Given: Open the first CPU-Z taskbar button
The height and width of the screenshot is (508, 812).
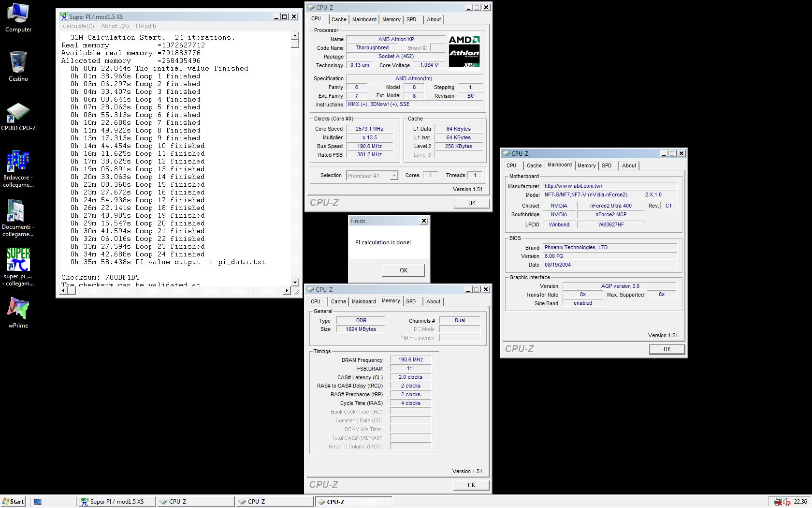Looking at the screenshot, I should pos(195,502).
